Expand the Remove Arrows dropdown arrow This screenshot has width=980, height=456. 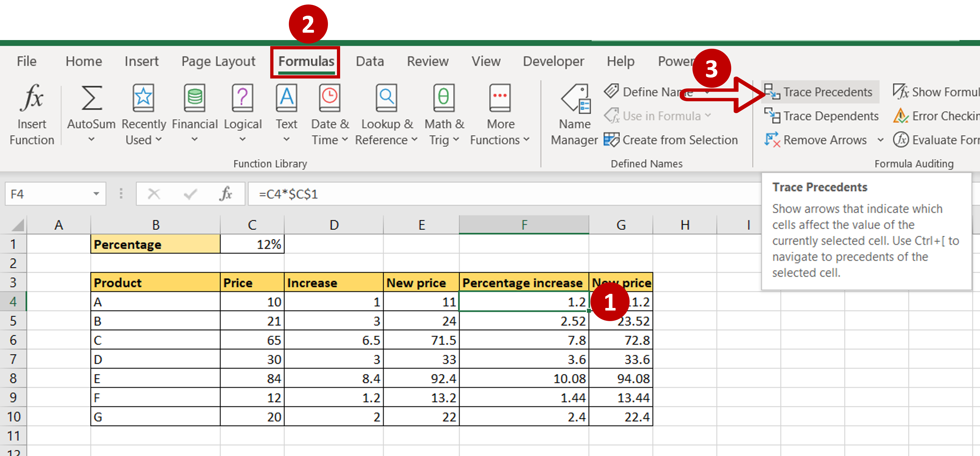tap(881, 140)
